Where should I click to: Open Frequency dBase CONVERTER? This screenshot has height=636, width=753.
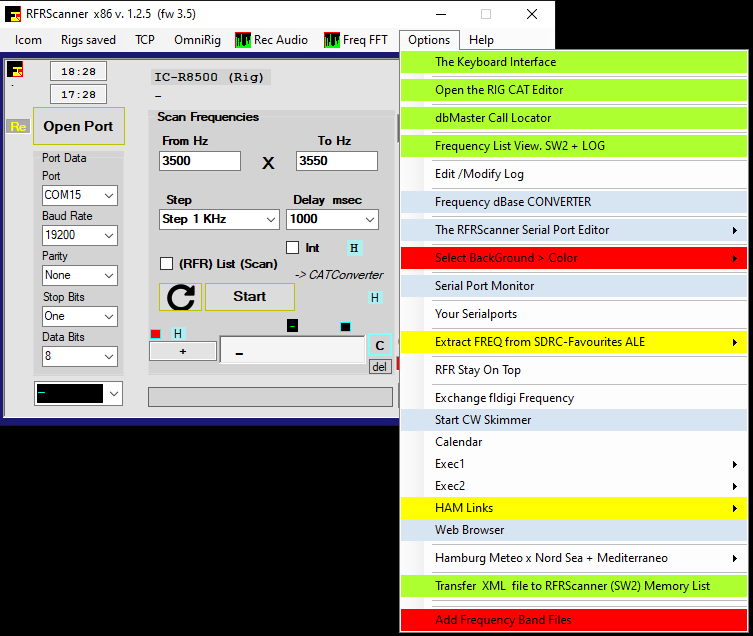click(x=574, y=202)
